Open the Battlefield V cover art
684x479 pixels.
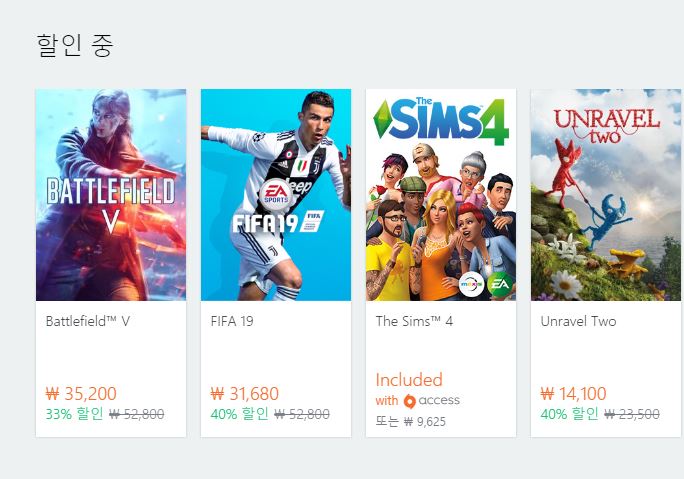click(x=110, y=195)
